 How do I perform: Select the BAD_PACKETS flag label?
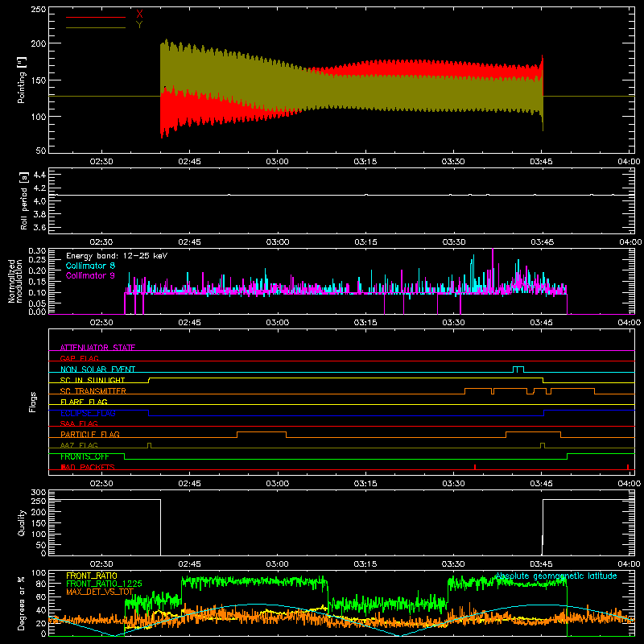click(x=88, y=467)
